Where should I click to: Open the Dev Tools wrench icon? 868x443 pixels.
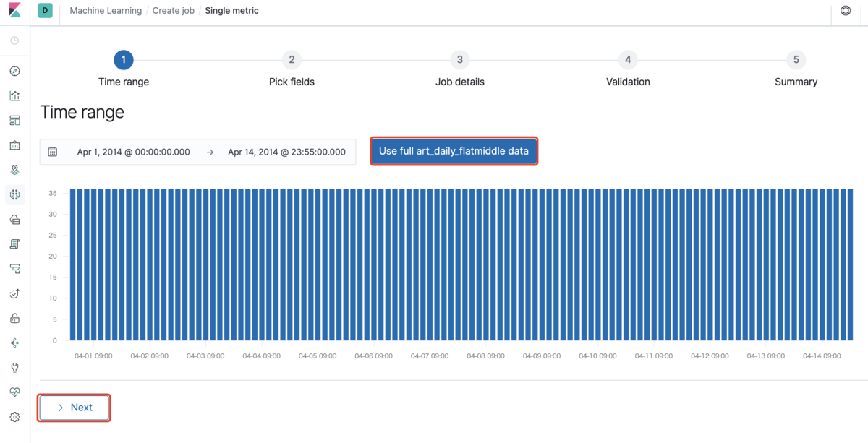coord(14,367)
